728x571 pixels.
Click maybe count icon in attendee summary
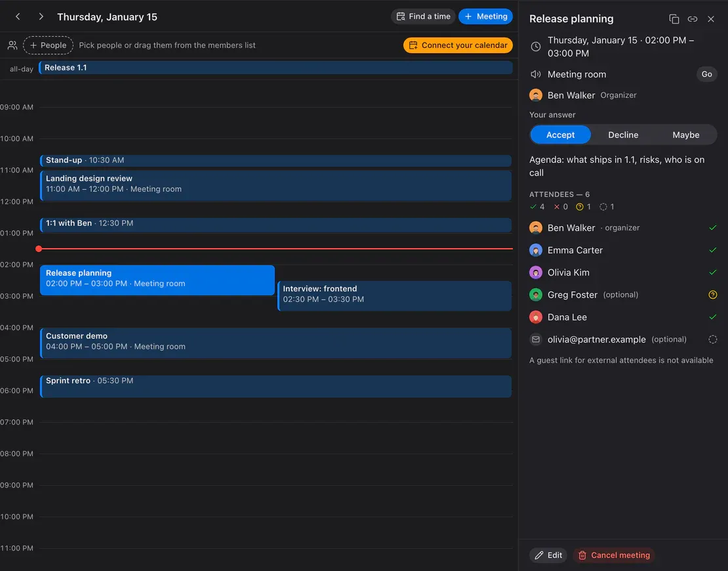click(579, 207)
